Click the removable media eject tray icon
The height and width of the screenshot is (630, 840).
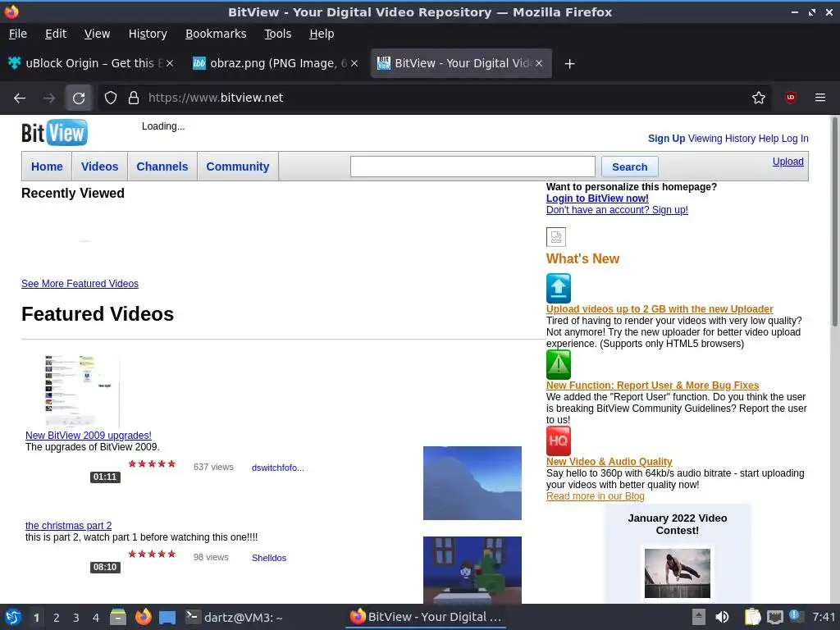pos(699,617)
